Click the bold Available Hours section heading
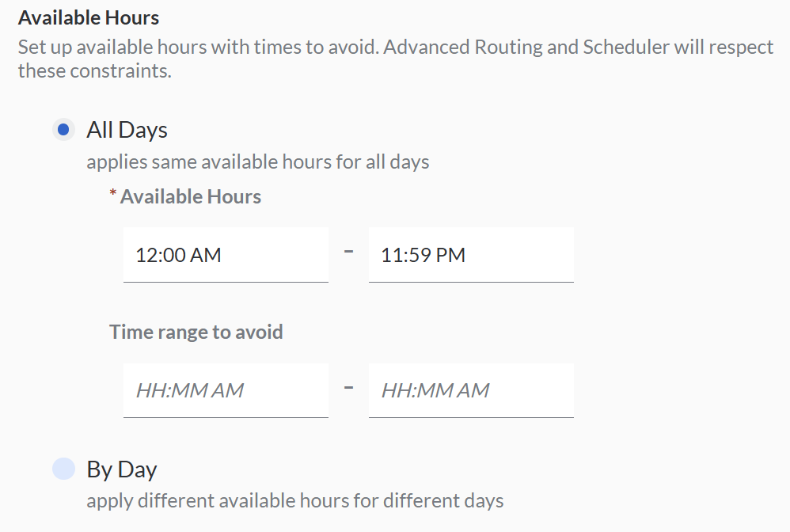This screenshot has height=532, width=790. [89, 17]
